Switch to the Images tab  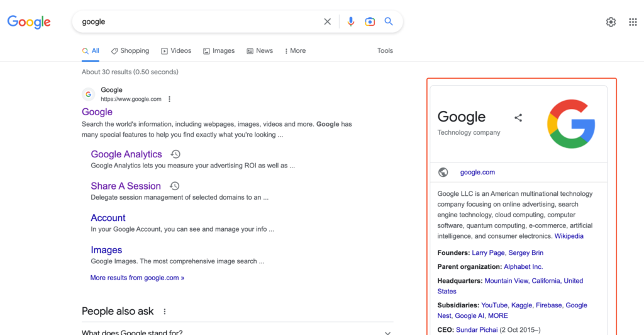click(219, 50)
